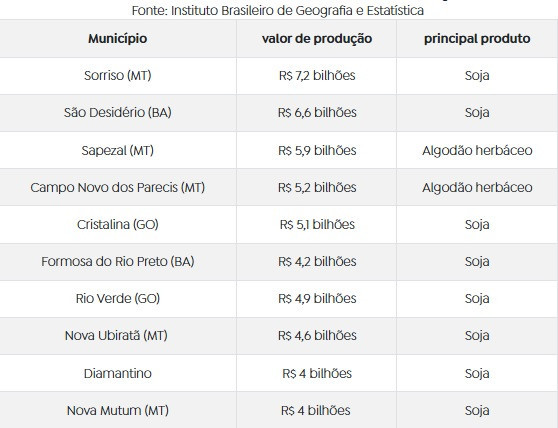This screenshot has width=558, height=428.
Task: Select Campo Novo dos Parecis (MT)
Action: point(117,187)
